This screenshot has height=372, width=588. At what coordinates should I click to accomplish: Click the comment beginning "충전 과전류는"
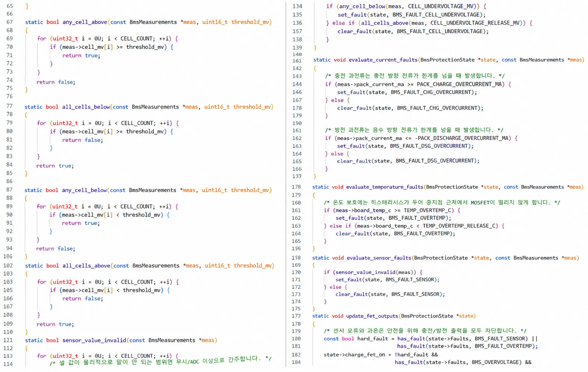(415, 76)
